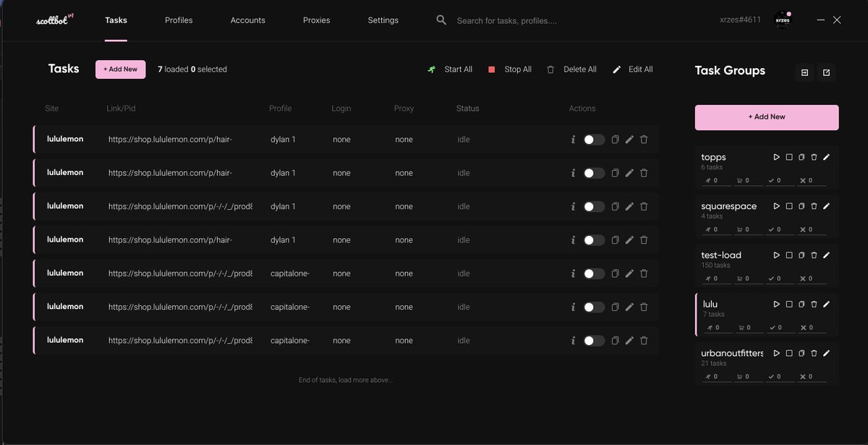The width and height of the screenshot is (868, 445).
Task: Delete All tasks
Action: tap(571, 69)
